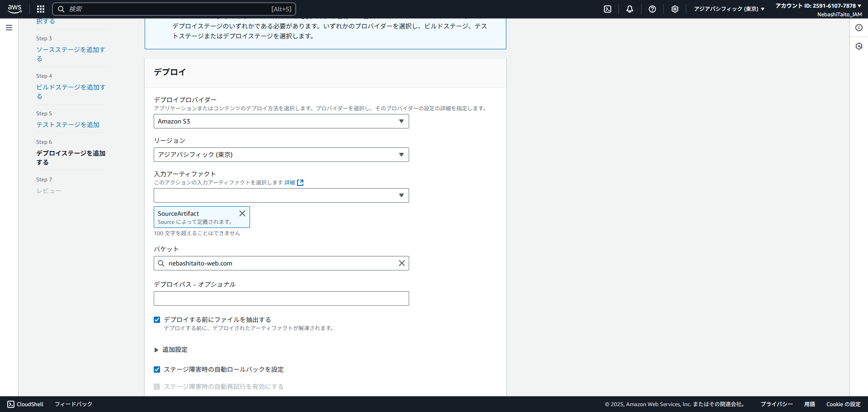Open the 入力アーティファクト dropdown
The image size is (868, 412).
[281, 195]
